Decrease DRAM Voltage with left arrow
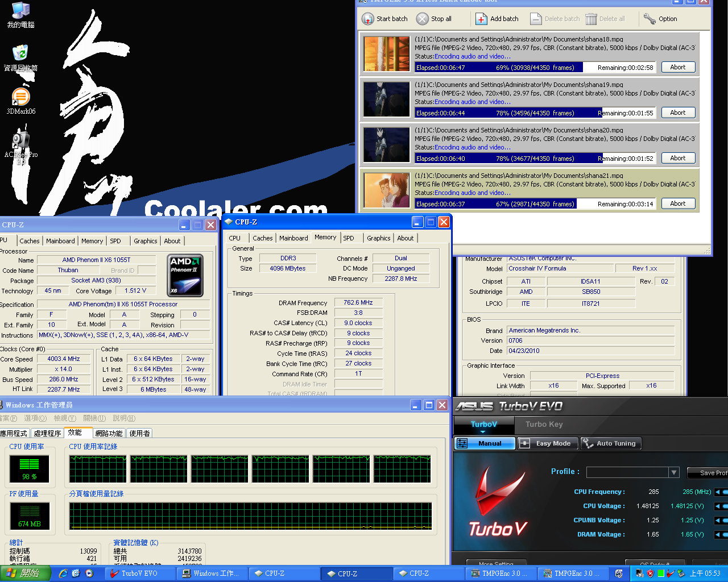Screen dimensions: 728x582 718,534
